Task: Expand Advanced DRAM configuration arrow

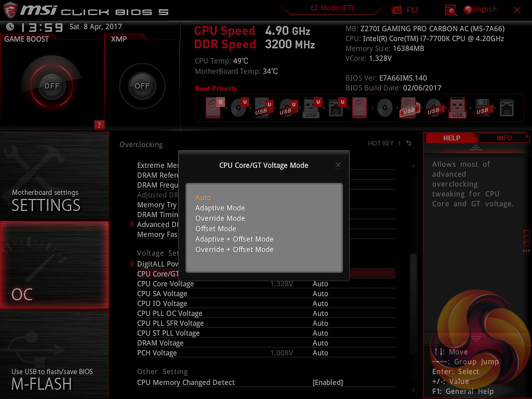Action: tap(132, 224)
